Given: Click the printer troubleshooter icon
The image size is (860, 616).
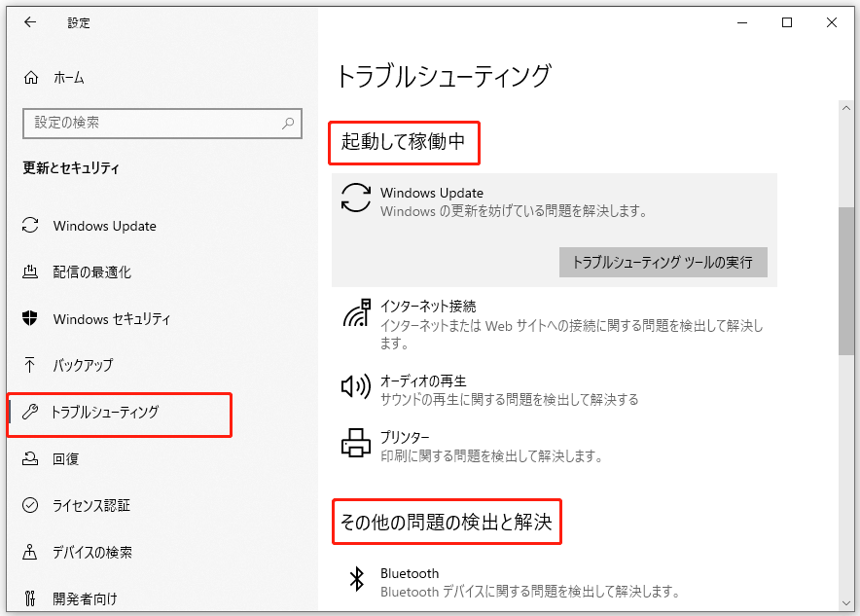Looking at the screenshot, I should pyautogui.click(x=356, y=444).
